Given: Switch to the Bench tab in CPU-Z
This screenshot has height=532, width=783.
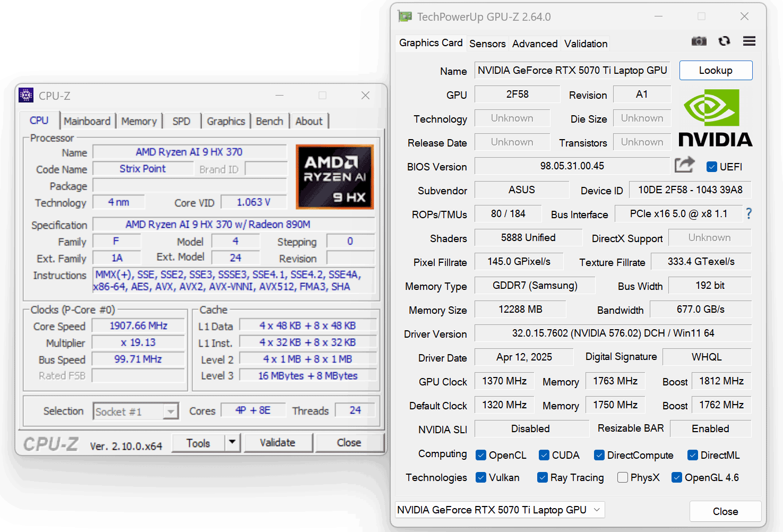Looking at the screenshot, I should click(270, 121).
